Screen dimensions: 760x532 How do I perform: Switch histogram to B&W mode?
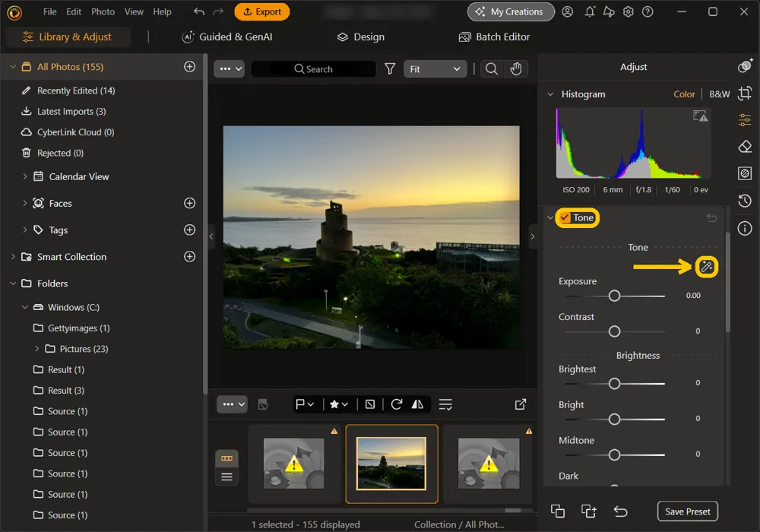[x=719, y=94]
